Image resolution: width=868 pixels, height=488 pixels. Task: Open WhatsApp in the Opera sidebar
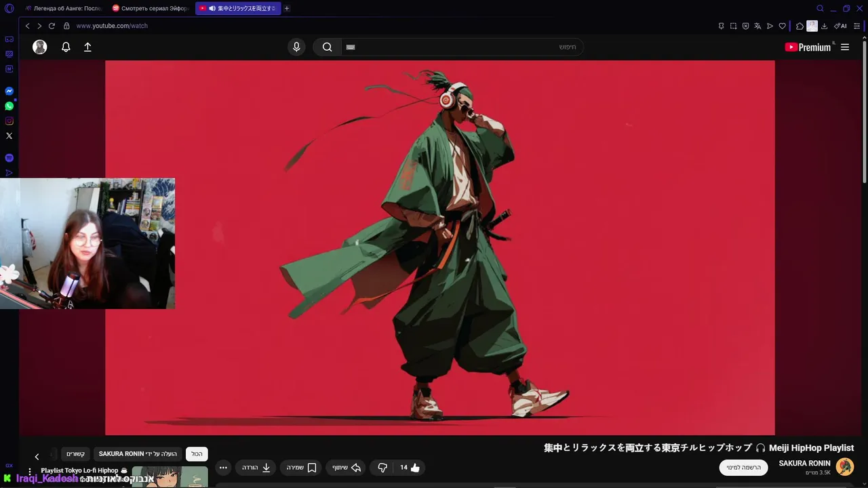tap(9, 106)
